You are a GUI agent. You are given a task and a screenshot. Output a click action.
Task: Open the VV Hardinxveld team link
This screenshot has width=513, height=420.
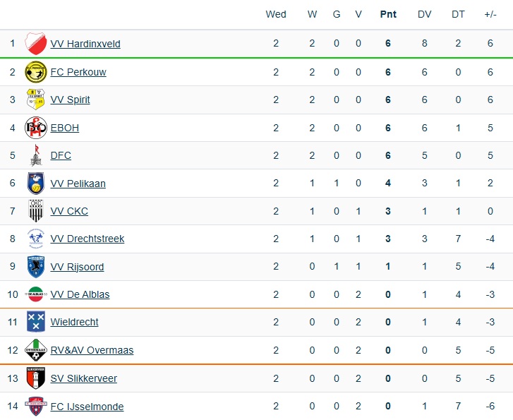tap(85, 44)
